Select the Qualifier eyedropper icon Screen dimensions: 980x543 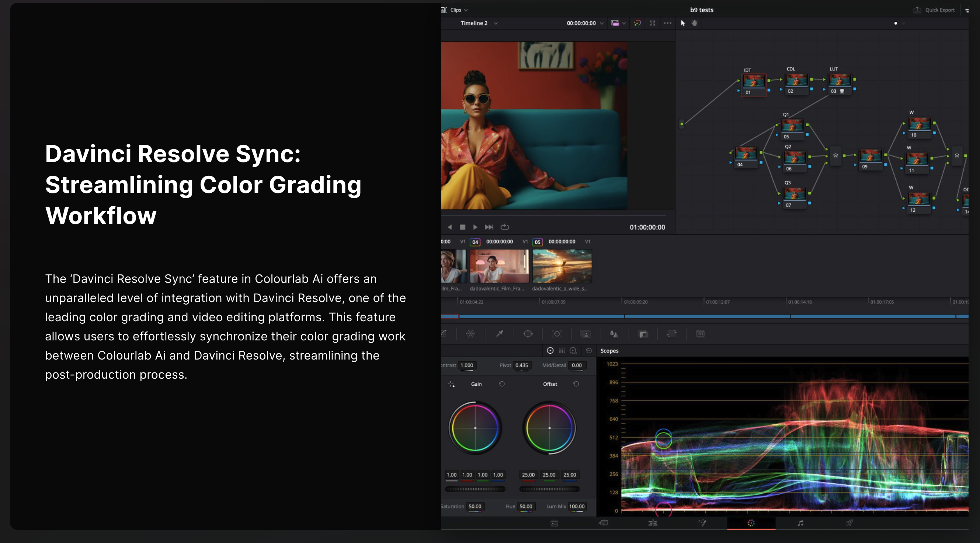500,334
